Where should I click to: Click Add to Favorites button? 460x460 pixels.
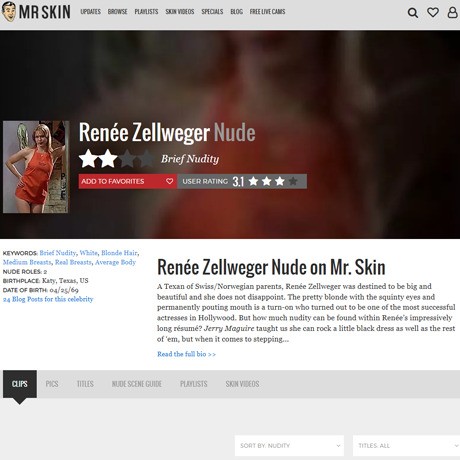[128, 181]
